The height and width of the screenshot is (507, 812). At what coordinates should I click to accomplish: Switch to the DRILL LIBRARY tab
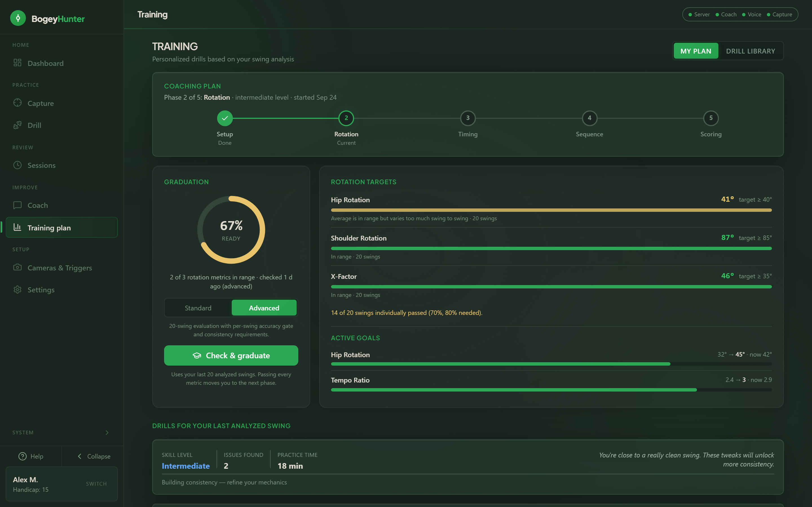click(751, 51)
